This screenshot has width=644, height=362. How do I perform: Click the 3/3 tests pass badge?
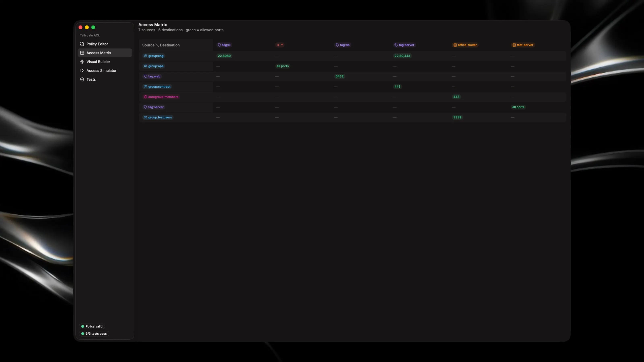point(94,333)
